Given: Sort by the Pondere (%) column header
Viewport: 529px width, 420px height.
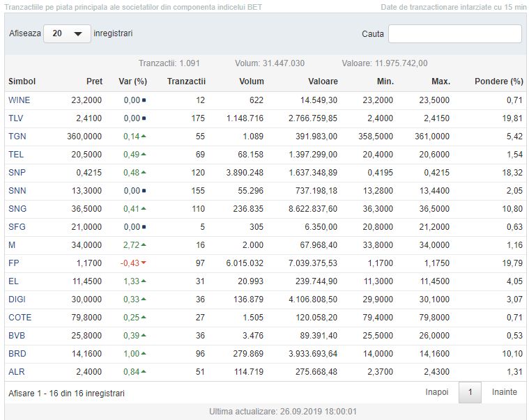Looking at the screenshot, I should [x=498, y=81].
